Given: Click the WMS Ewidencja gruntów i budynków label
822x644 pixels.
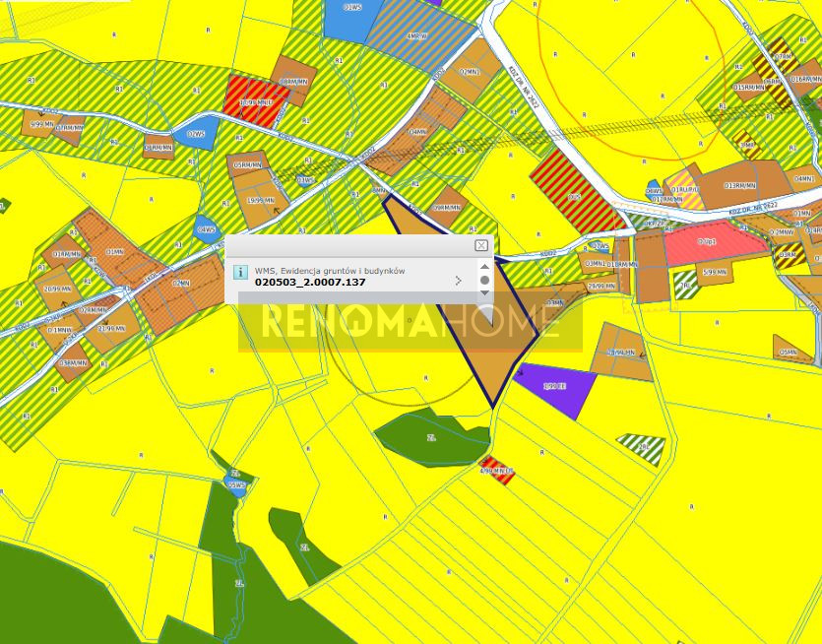Looking at the screenshot, I should click(x=329, y=269).
